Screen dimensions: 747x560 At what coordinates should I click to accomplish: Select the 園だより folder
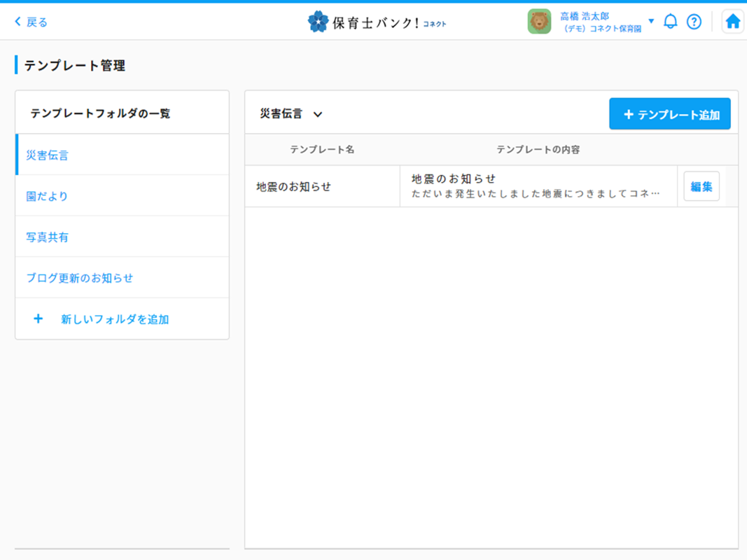(48, 196)
